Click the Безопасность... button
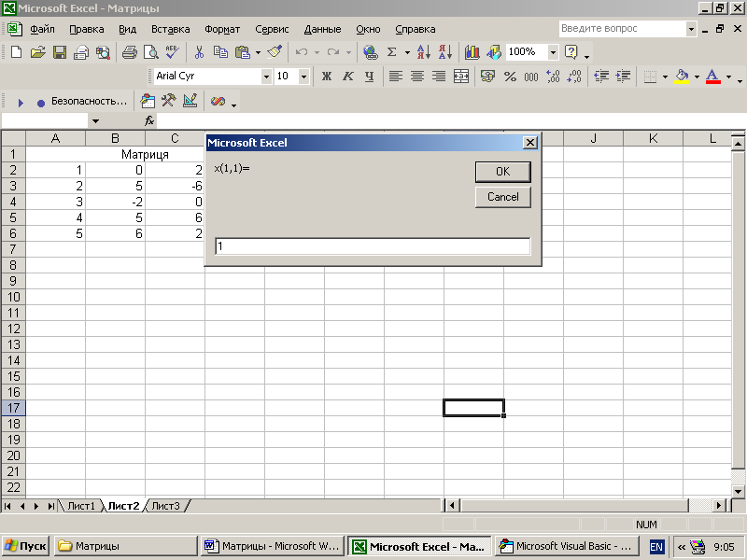The image size is (747, 560). tap(89, 101)
